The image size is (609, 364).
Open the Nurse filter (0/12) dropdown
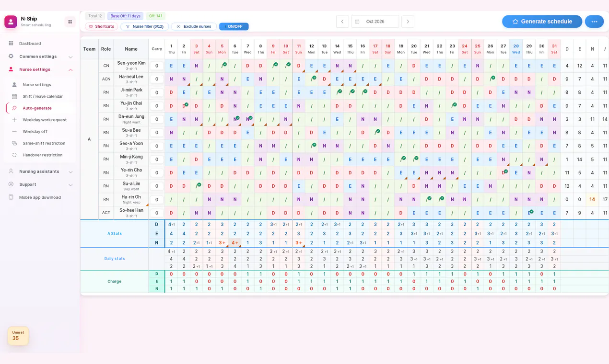point(144,27)
